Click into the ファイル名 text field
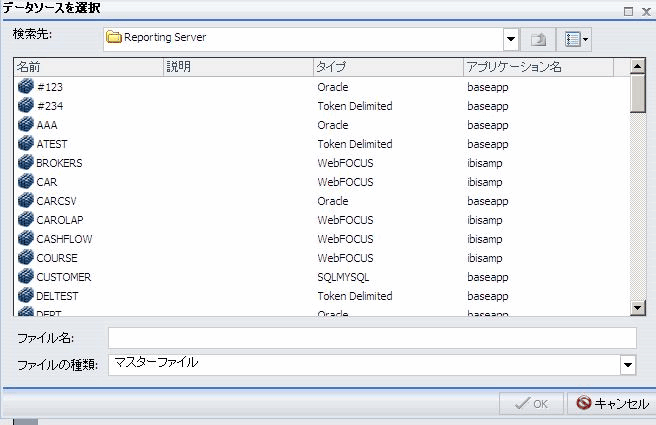 point(372,338)
